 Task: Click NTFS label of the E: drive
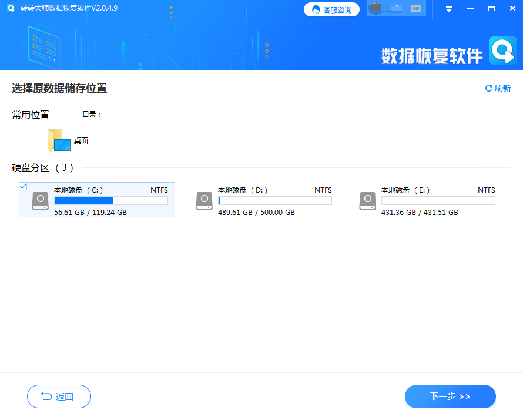(x=487, y=190)
